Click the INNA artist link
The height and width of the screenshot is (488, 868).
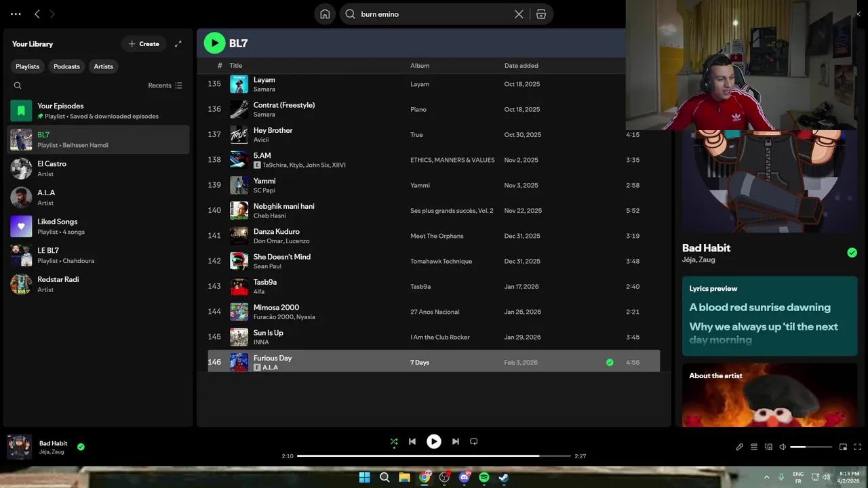coord(261,342)
